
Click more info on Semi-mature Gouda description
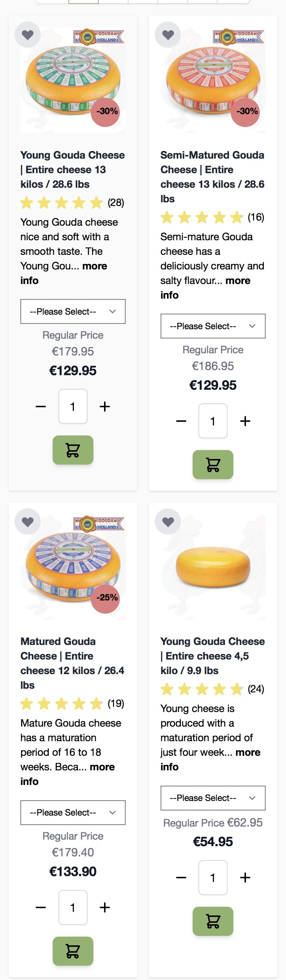tap(238, 281)
